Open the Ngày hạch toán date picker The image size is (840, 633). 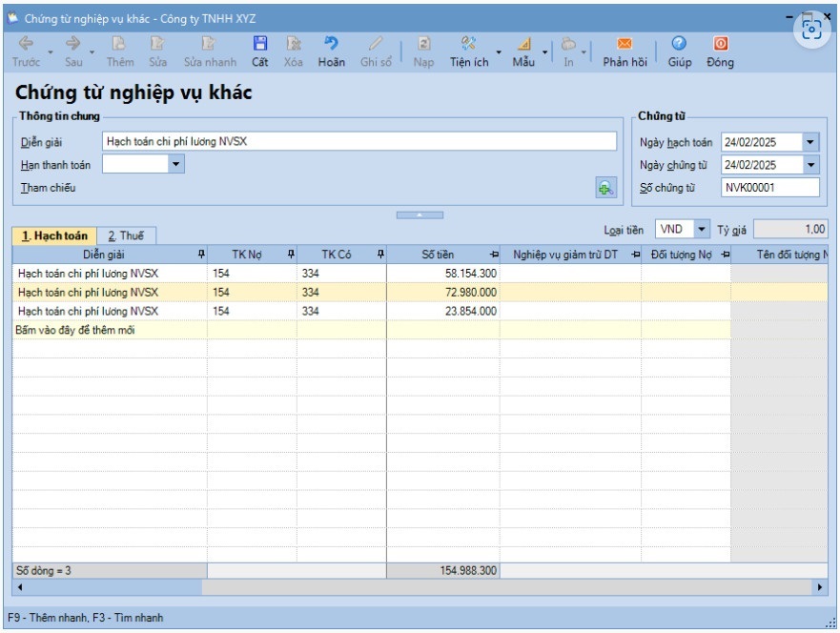pyautogui.click(x=810, y=142)
